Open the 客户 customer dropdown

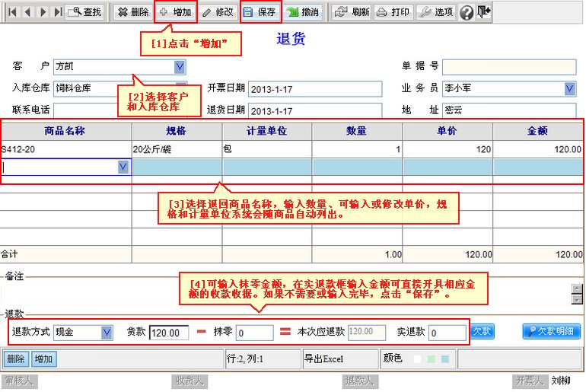coord(180,67)
